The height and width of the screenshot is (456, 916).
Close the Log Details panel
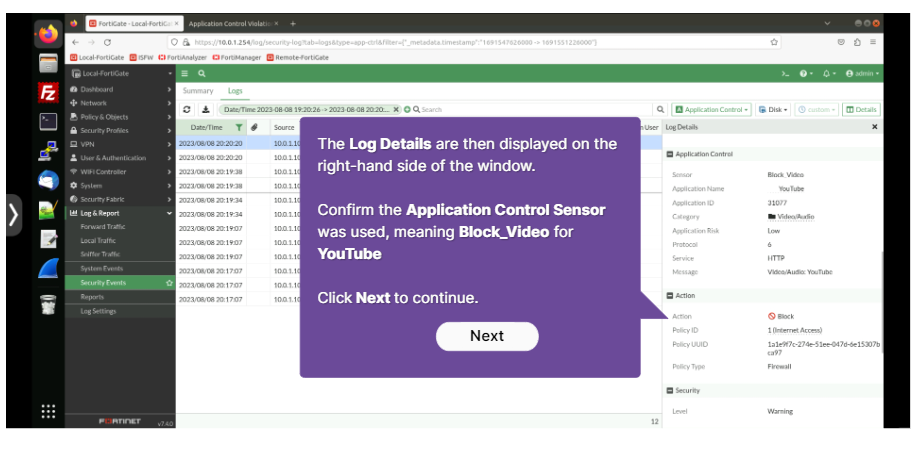coord(875,127)
